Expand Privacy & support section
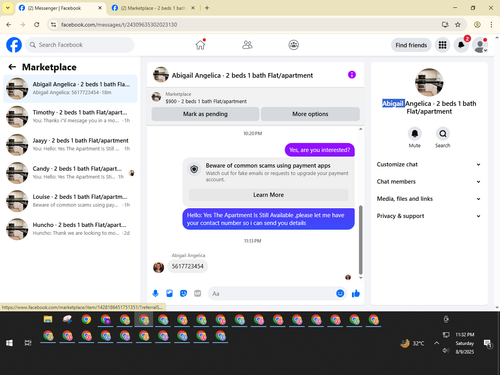The image size is (500, 375). [x=429, y=216]
